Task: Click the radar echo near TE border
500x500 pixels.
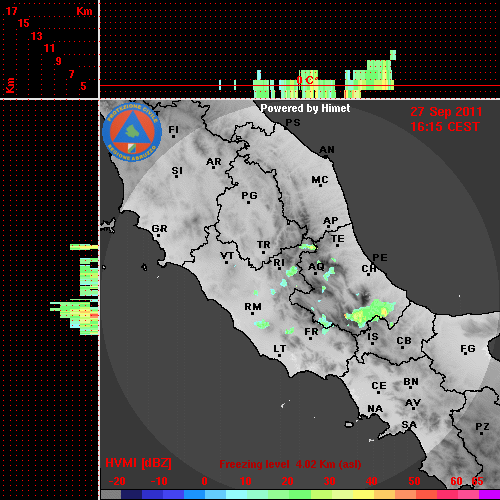Action: pos(308,247)
